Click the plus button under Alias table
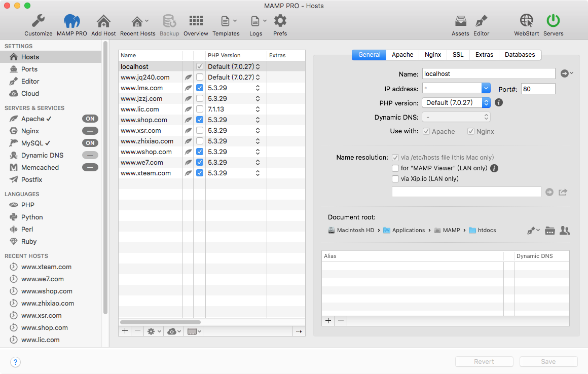 click(328, 321)
